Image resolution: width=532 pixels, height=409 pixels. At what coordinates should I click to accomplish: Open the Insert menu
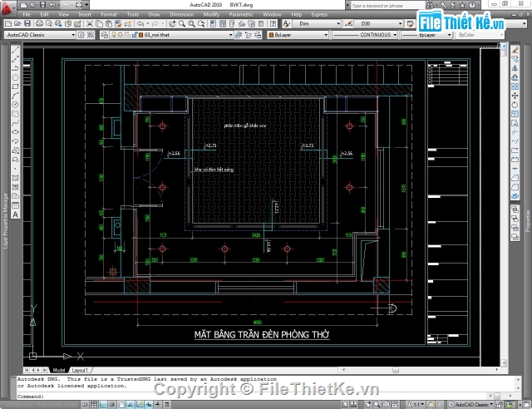85,14
